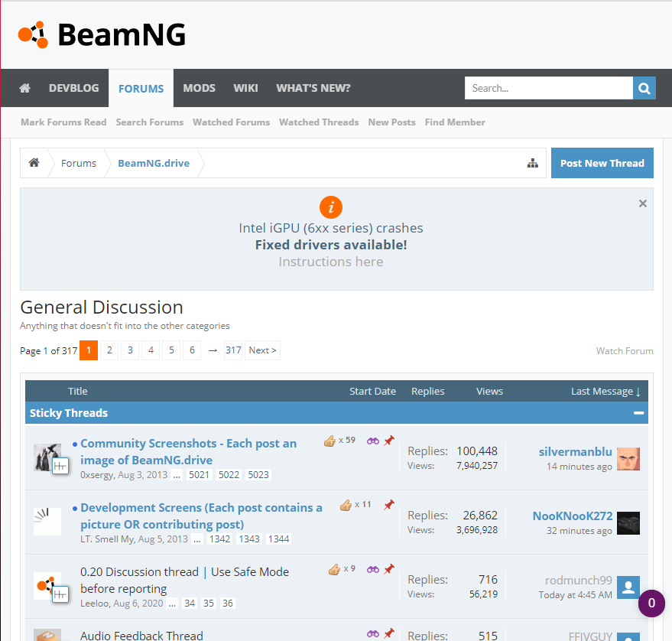Click binoculars watch icon on Community Screenshots
672x641 pixels.
[373, 441]
